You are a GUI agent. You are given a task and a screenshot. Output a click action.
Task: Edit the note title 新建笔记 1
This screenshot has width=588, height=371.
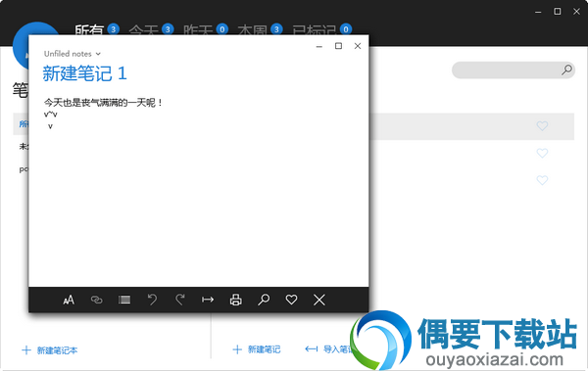coord(84,73)
